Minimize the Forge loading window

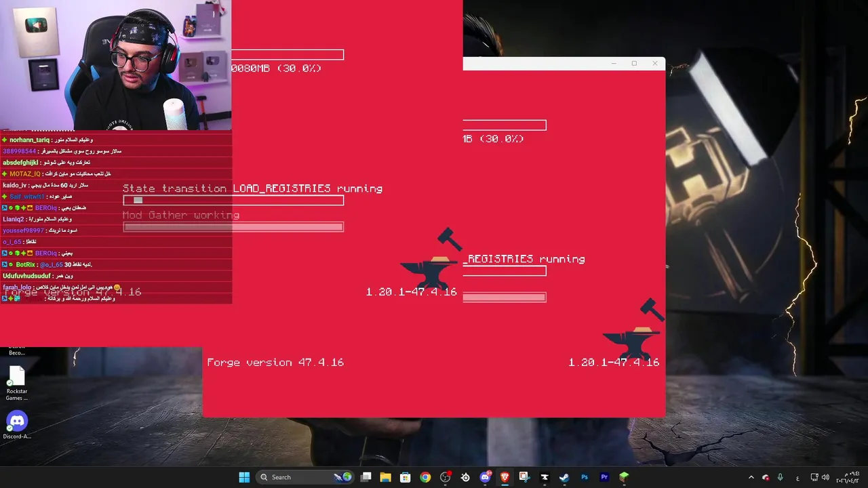pyautogui.click(x=614, y=64)
